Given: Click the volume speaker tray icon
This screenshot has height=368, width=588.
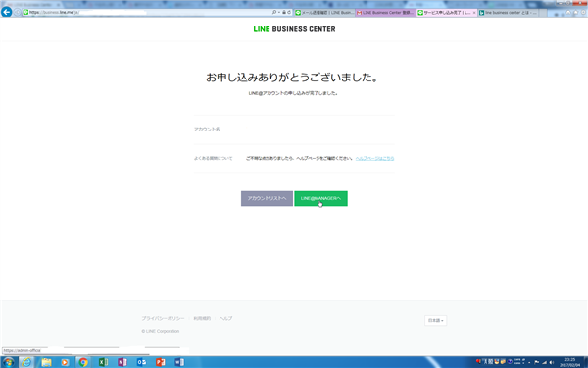Looking at the screenshot, I should click(551, 362).
